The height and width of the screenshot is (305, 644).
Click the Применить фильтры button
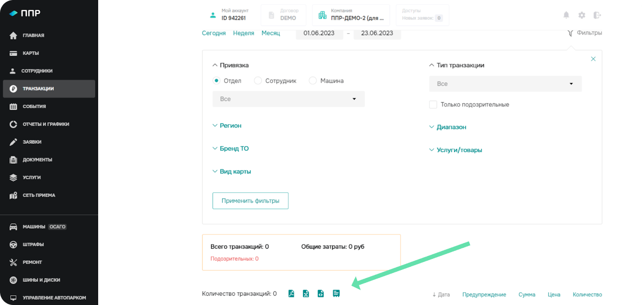pyautogui.click(x=250, y=201)
